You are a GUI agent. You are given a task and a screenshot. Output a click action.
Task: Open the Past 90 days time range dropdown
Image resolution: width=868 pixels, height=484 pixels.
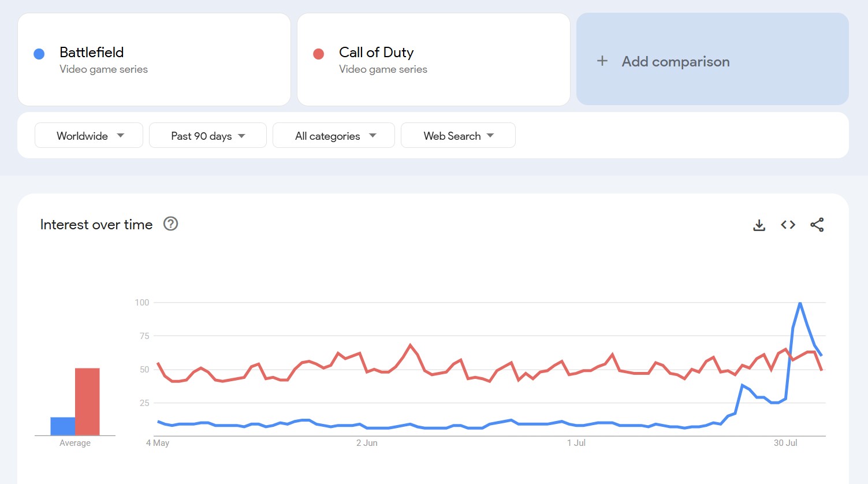[208, 135]
